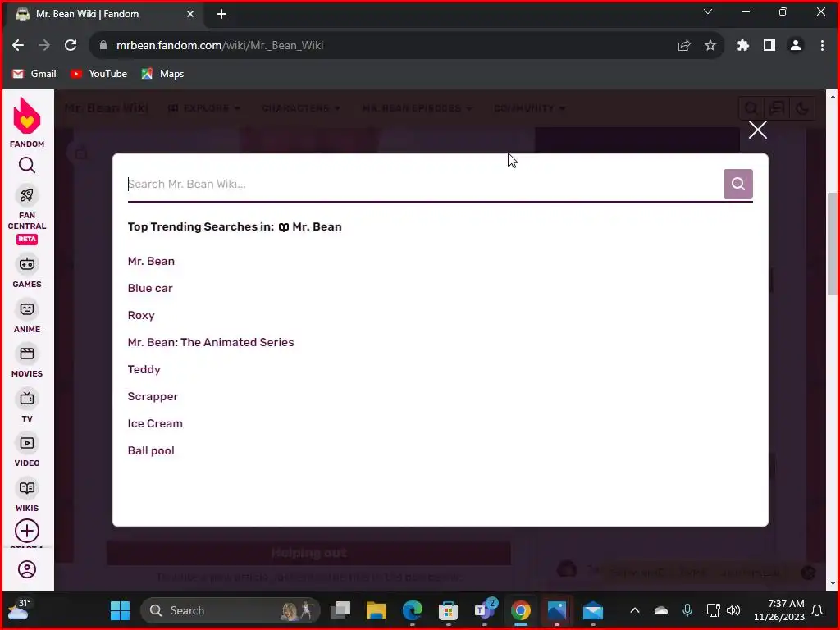Open the notifications bell in the tray
This screenshot has height=630, width=840.
click(x=817, y=610)
